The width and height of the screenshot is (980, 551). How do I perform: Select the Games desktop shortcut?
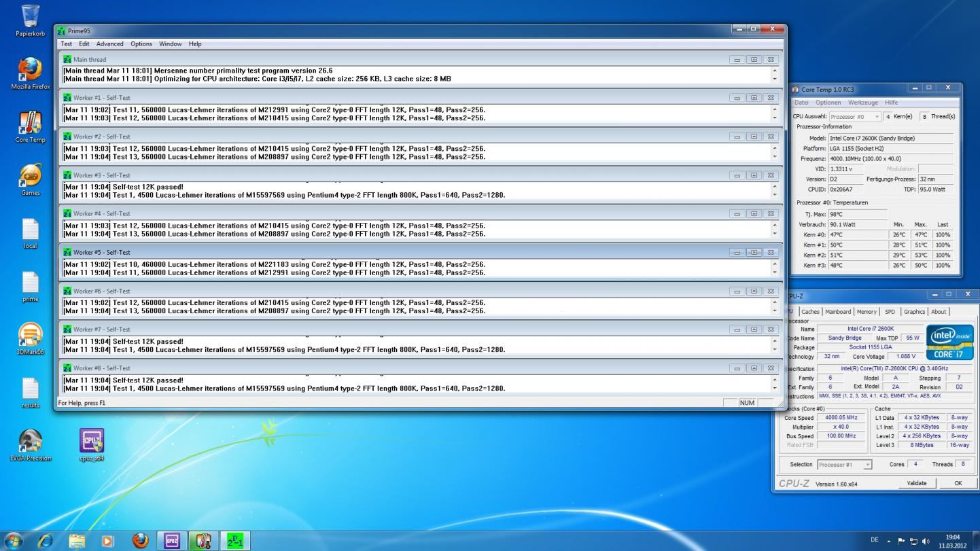pos(31,180)
